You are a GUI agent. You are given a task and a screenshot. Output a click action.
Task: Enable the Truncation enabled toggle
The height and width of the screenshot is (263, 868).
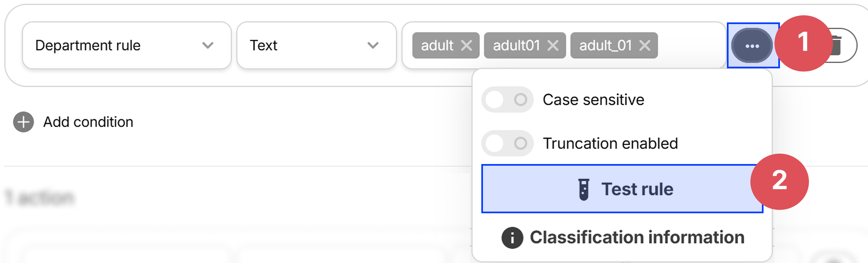507,144
